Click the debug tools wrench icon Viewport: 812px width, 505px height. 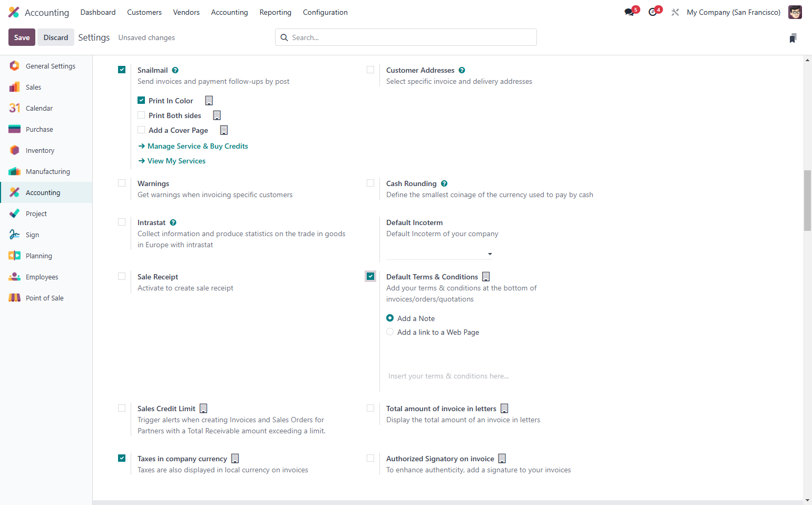point(675,12)
